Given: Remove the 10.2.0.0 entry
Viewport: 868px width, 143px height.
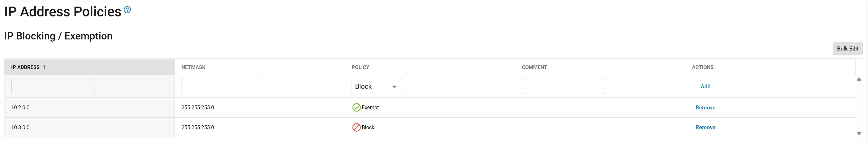Looking at the screenshot, I should click(705, 108).
